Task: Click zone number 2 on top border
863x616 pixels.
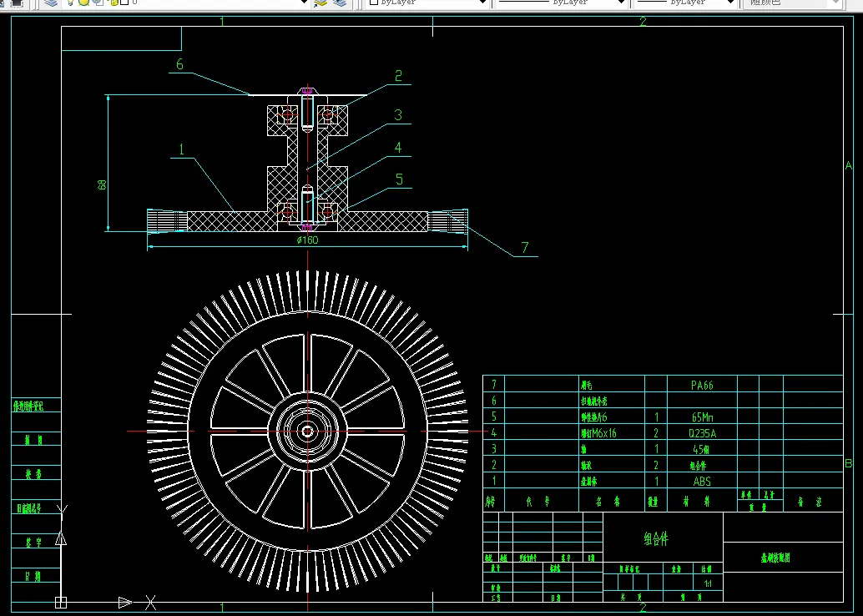Action: point(643,22)
